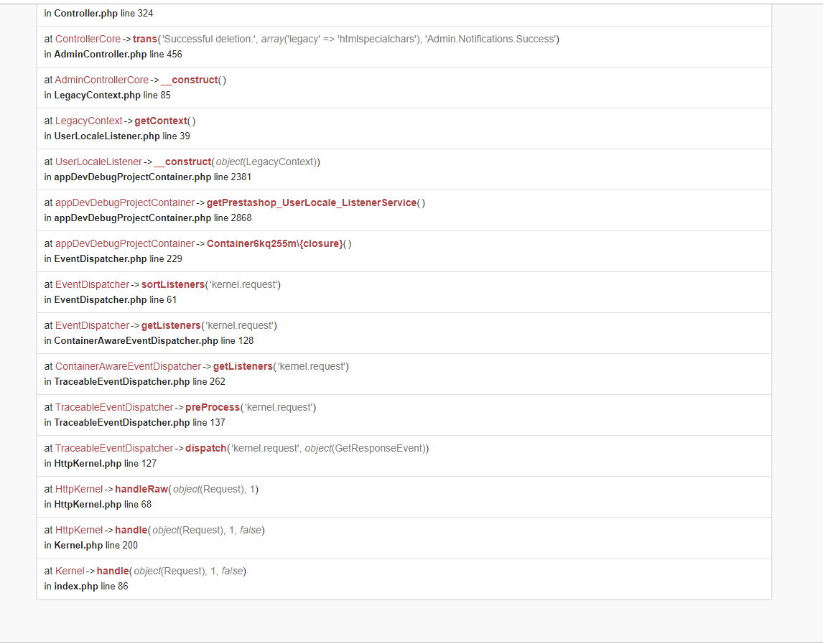Screen dimensions: 823x644
Task: Click the sortListeners method name
Action: coord(172,284)
